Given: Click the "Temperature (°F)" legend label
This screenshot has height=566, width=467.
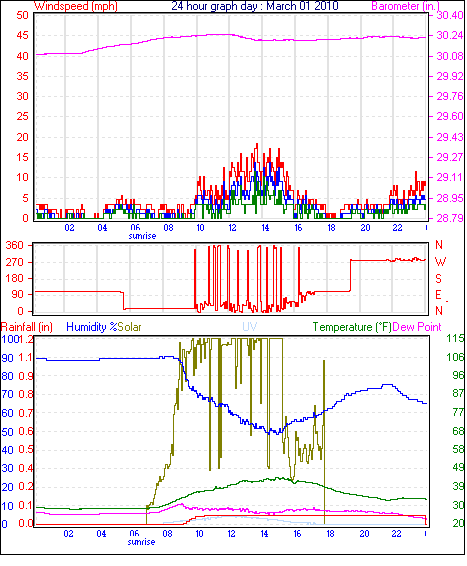Looking at the screenshot, I should pos(352,327).
